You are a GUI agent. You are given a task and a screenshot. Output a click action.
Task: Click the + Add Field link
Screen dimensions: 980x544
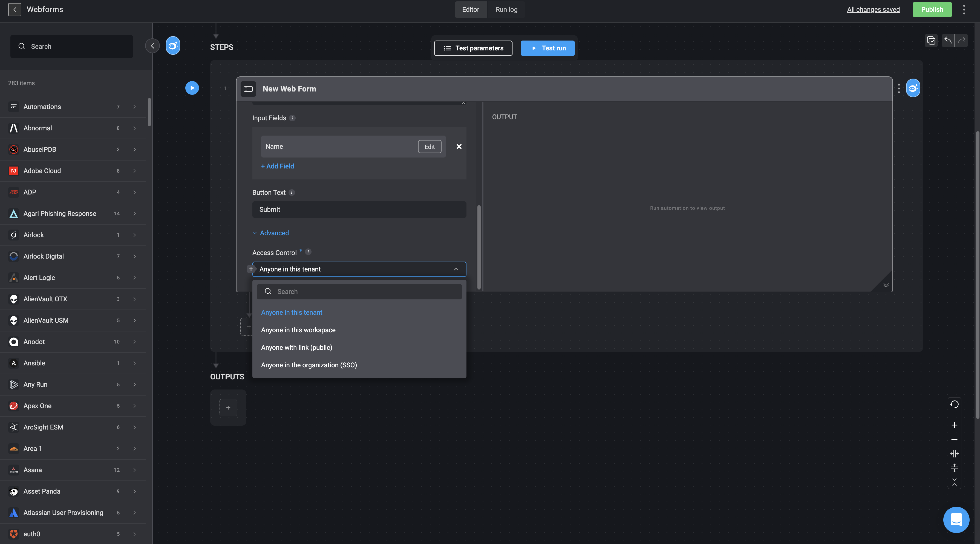click(277, 166)
